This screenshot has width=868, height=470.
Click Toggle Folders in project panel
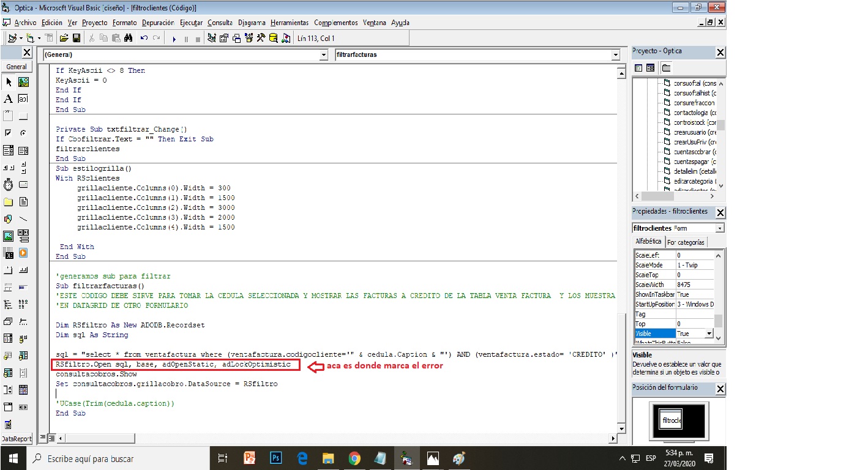coord(665,68)
